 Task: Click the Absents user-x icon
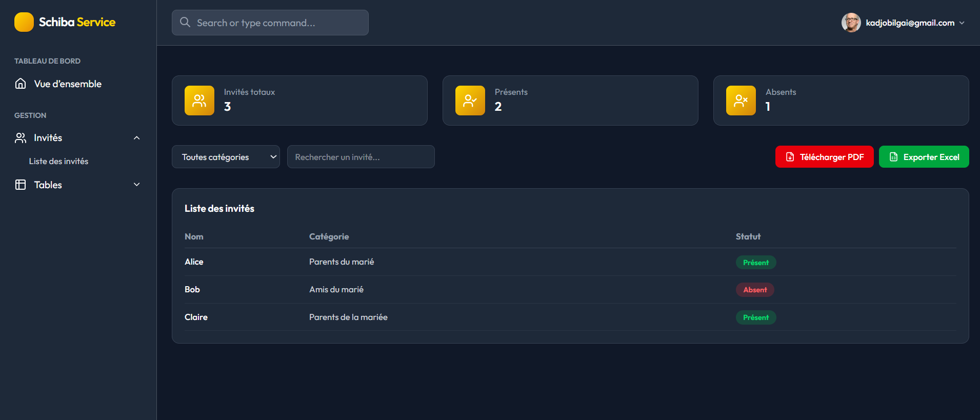[x=741, y=101]
